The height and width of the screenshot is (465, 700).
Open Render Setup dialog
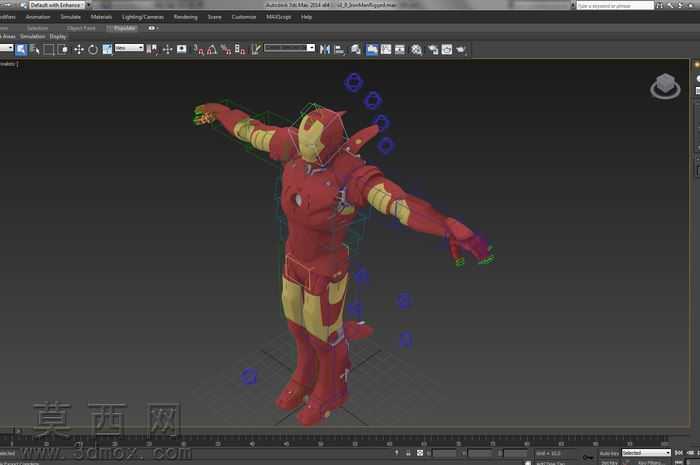pyautogui.click(x=433, y=50)
